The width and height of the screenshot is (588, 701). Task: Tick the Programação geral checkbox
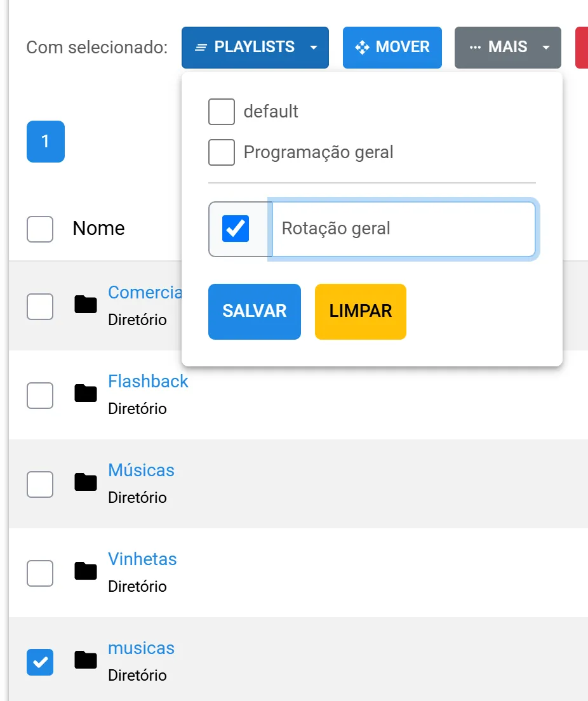222,152
